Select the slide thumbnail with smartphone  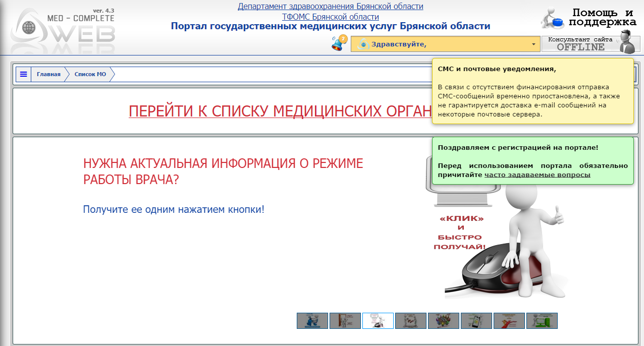click(476, 321)
